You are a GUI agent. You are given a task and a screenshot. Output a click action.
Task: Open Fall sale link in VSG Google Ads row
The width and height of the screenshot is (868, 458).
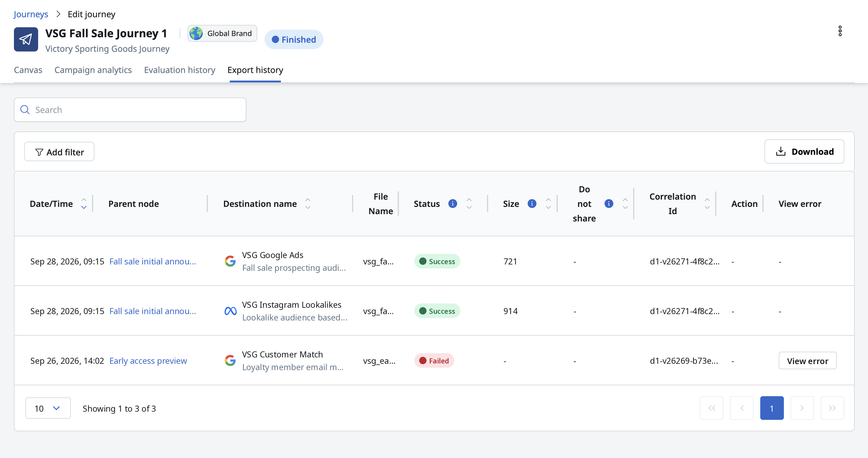pos(153,261)
